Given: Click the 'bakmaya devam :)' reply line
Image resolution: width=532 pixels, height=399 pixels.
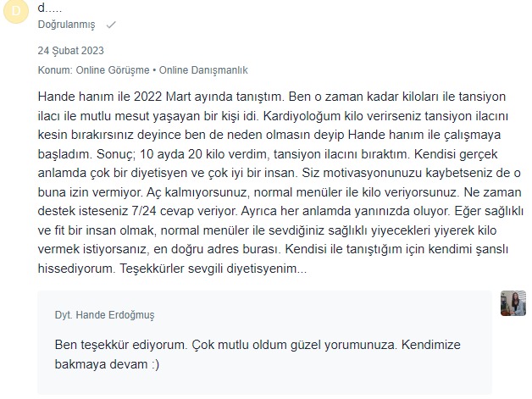Looking at the screenshot, I should [107, 364].
